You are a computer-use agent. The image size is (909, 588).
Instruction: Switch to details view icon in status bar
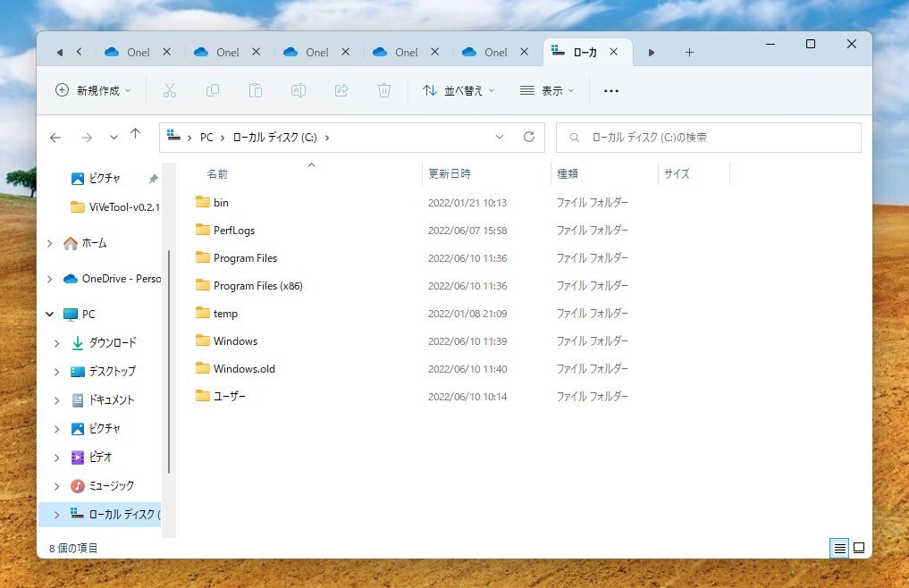point(839,548)
